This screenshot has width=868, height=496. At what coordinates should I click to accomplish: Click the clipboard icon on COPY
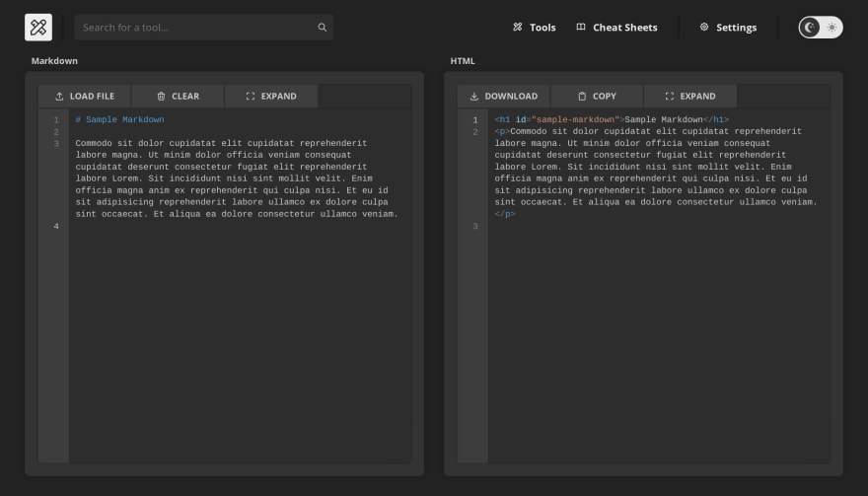582,97
